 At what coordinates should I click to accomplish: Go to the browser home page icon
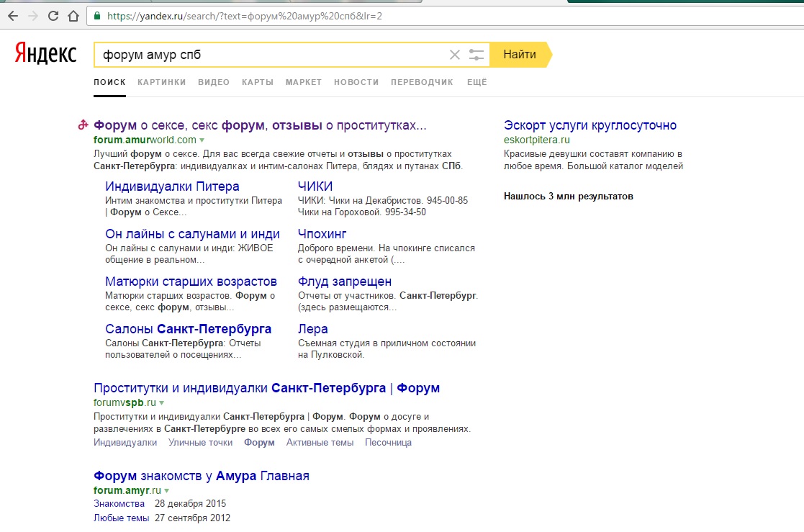72,15
